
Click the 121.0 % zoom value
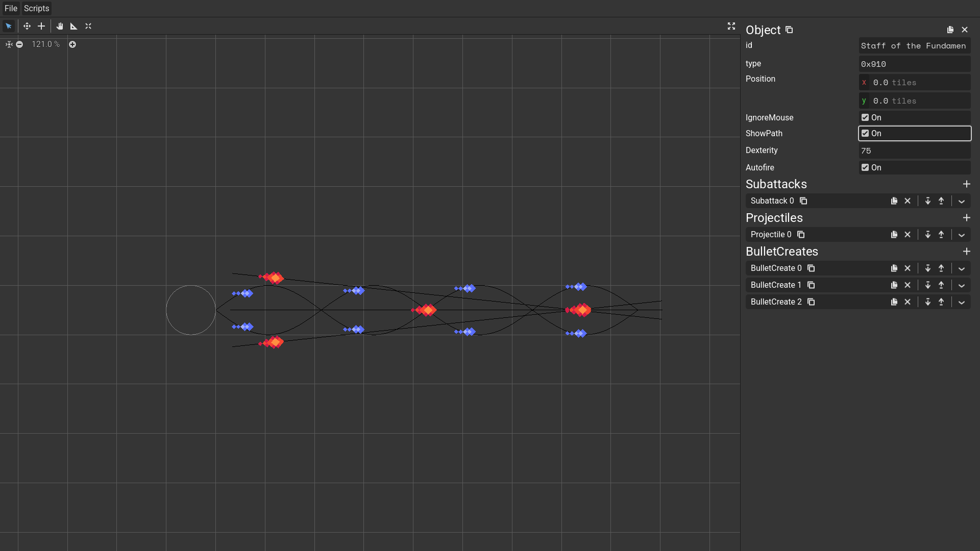click(x=45, y=44)
